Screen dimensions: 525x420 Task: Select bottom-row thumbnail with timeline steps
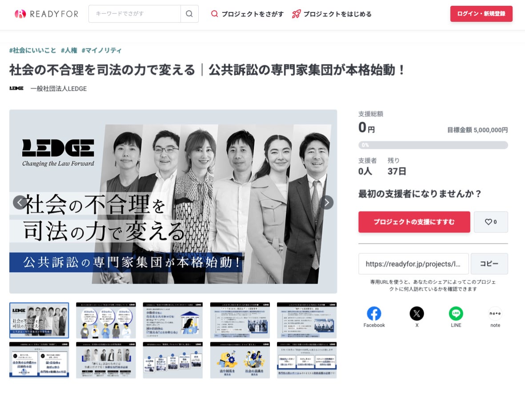173,360
